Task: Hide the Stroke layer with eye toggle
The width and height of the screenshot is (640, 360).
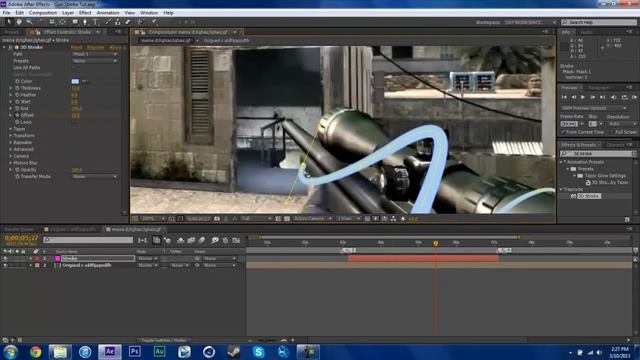Action: coord(5,258)
